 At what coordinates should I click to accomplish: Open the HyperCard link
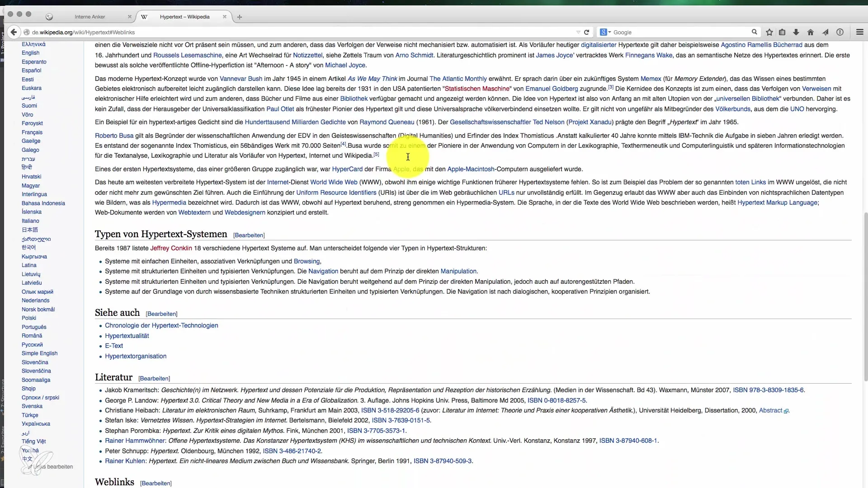(x=347, y=169)
